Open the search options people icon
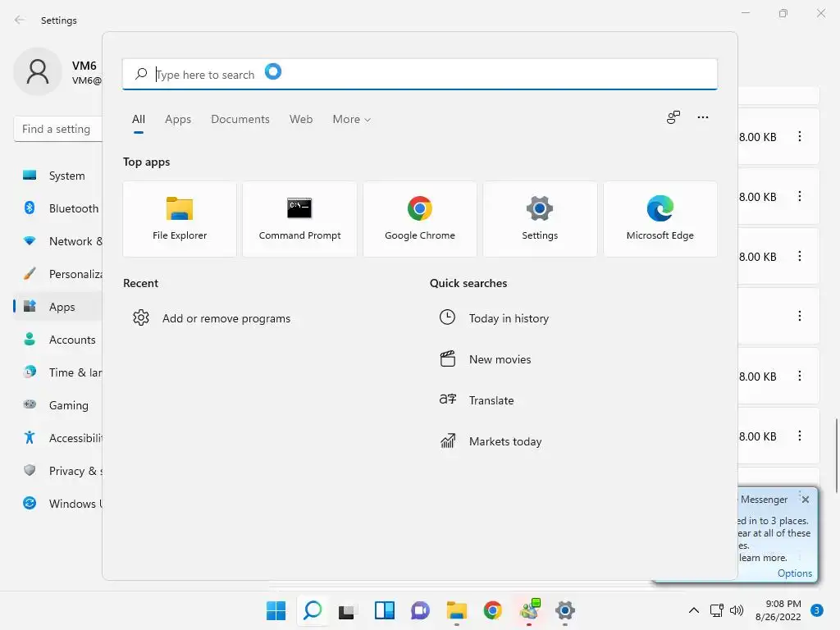This screenshot has width=840, height=630. click(673, 117)
